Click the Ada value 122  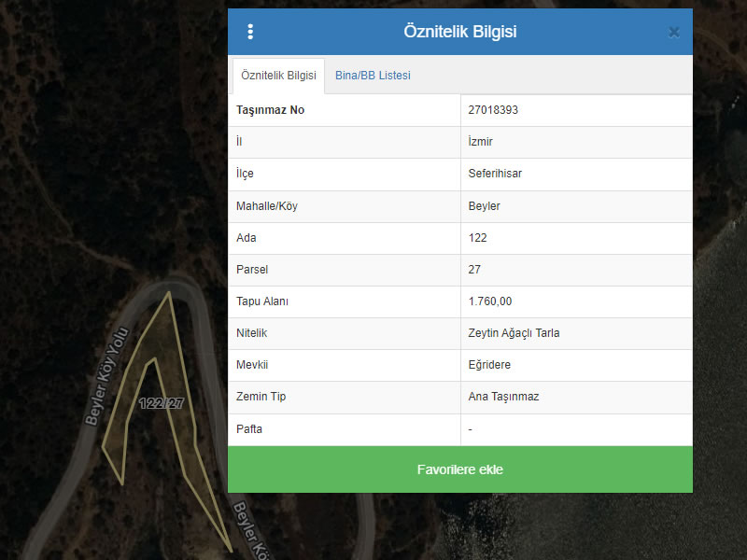[477, 238]
